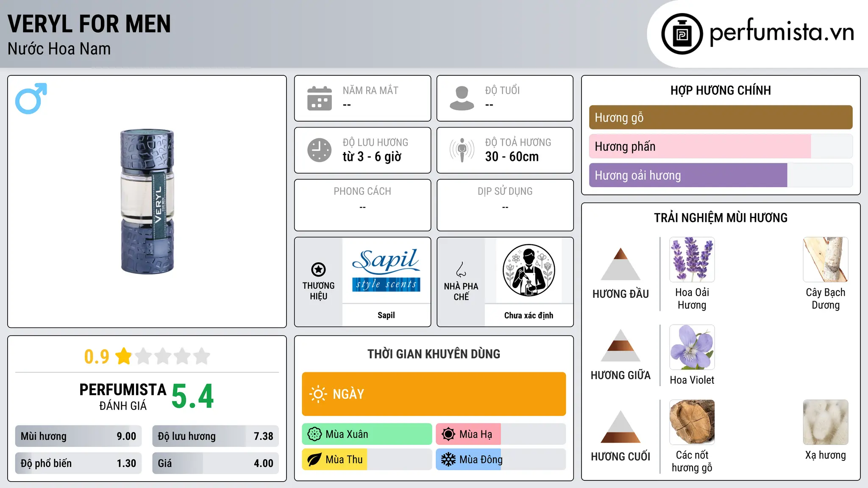Screen dimensions: 868x488
Task: Click the THƯƠNG HIỆU label
Action: point(318,291)
